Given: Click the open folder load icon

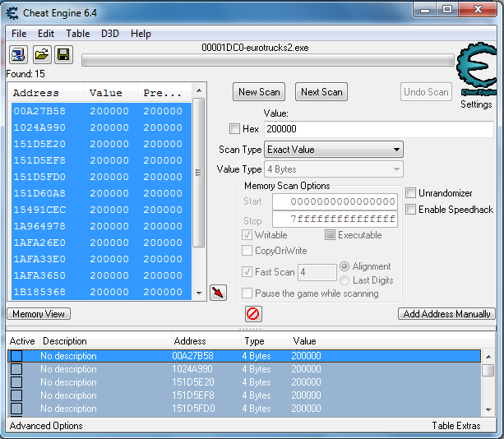Looking at the screenshot, I should [x=41, y=55].
